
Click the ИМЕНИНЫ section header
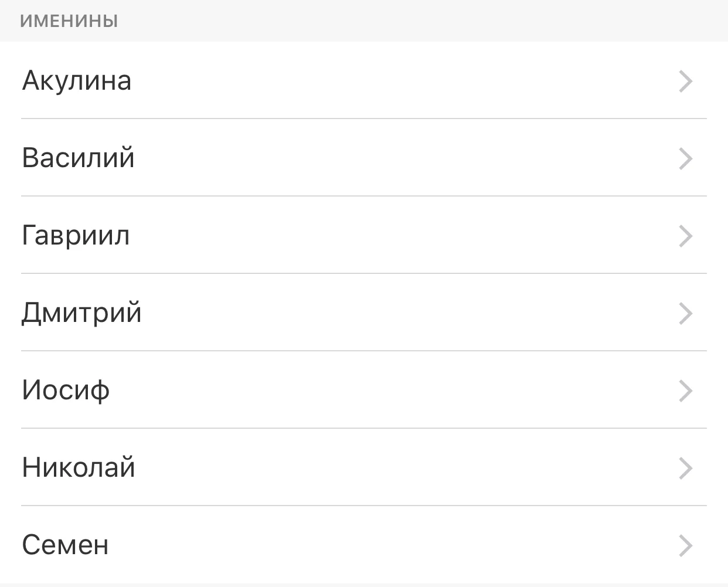tap(69, 21)
